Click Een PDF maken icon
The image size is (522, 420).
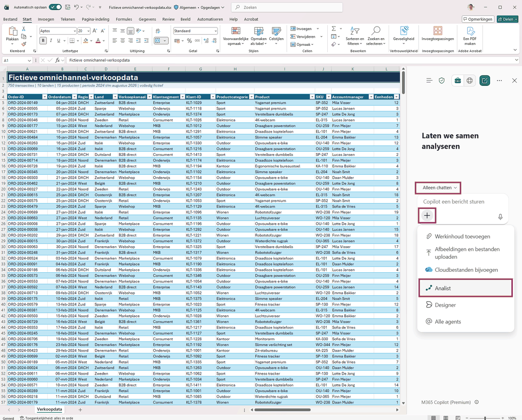pos(470,31)
